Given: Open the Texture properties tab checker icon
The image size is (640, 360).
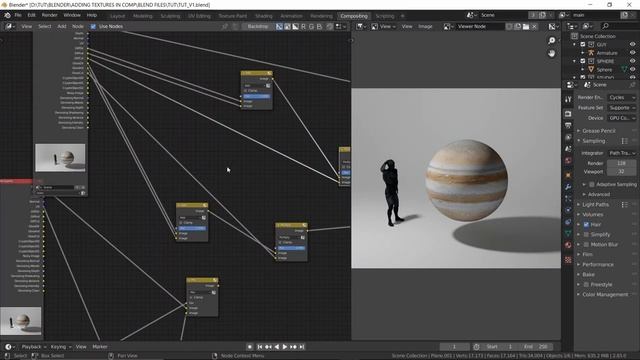Looking at the screenshot, I should click(568, 260).
